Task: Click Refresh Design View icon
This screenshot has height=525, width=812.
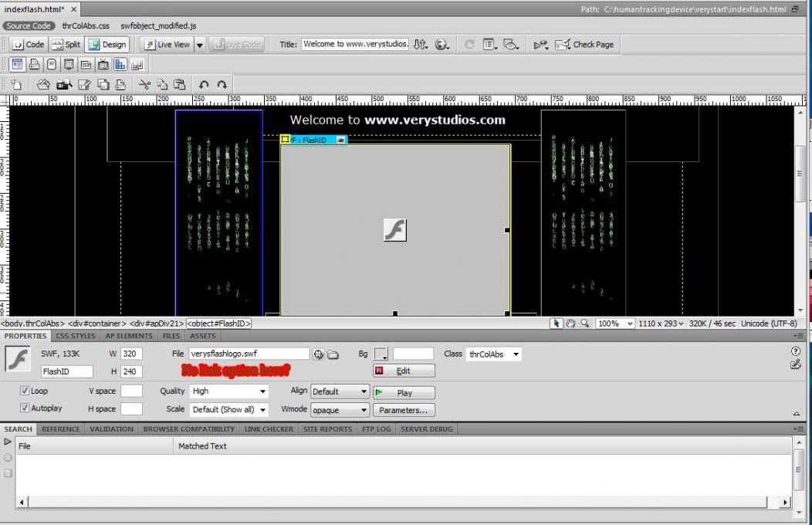Action: [469, 45]
